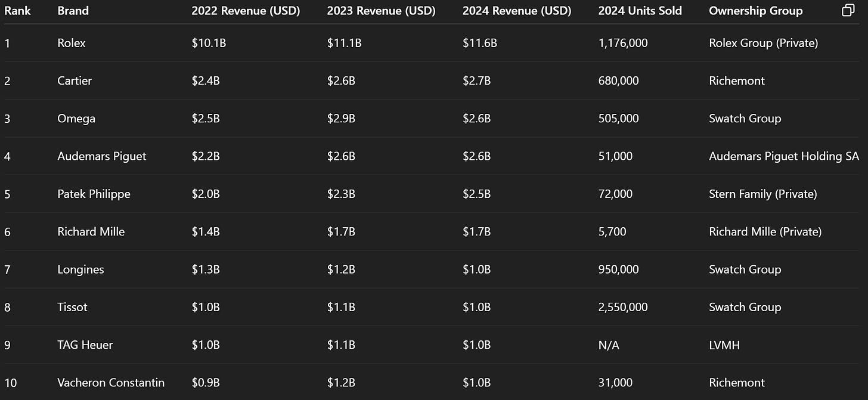The width and height of the screenshot is (868, 400).
Task: Select Rolex units sold 1,176,000
Action: pos(623,43)
